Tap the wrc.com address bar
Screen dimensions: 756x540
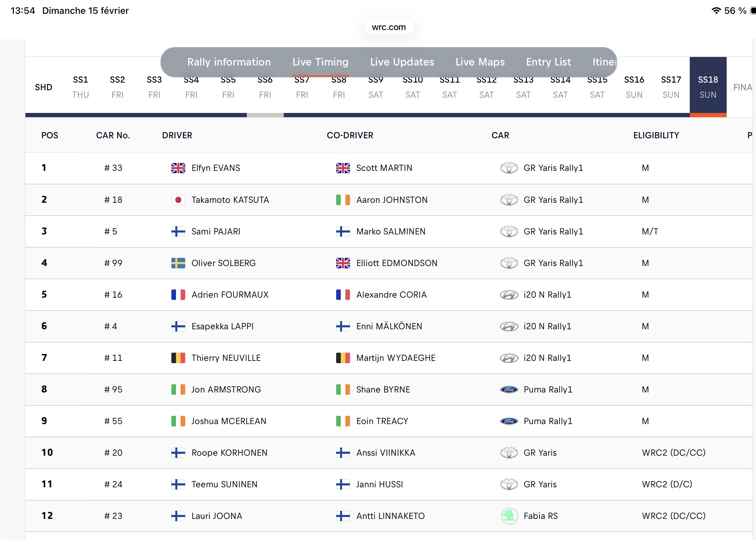[x=389, y=27]
